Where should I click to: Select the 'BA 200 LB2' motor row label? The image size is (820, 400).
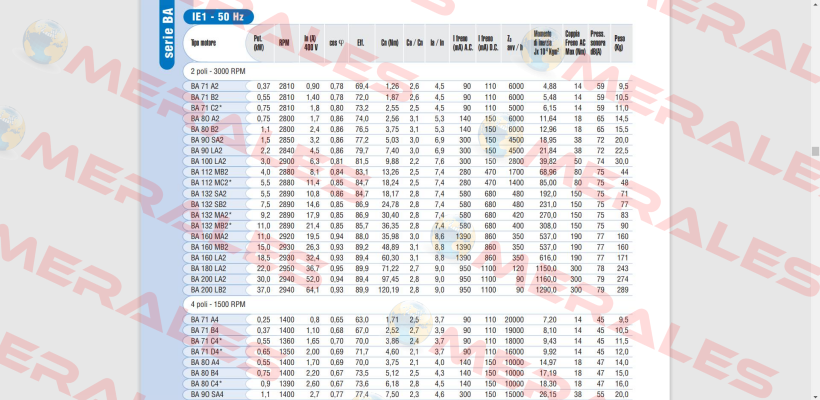[208, 290]
